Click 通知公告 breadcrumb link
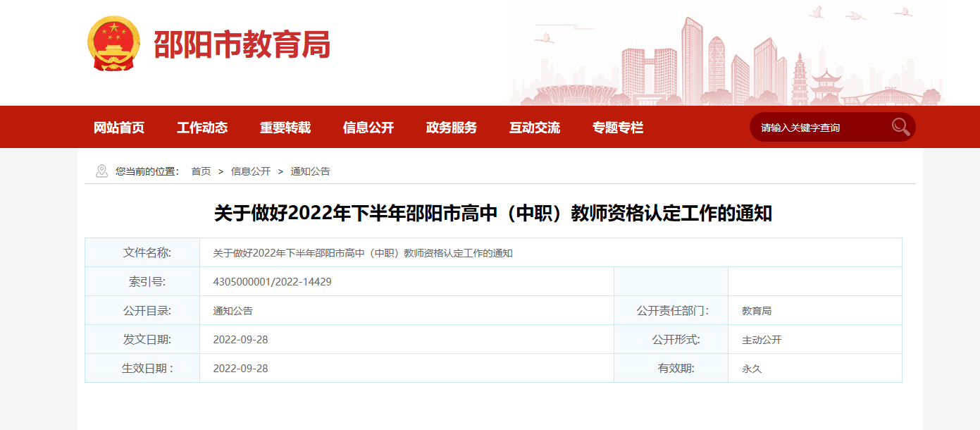The width and height of the screenshot is (980, 430). pos(310,171)
